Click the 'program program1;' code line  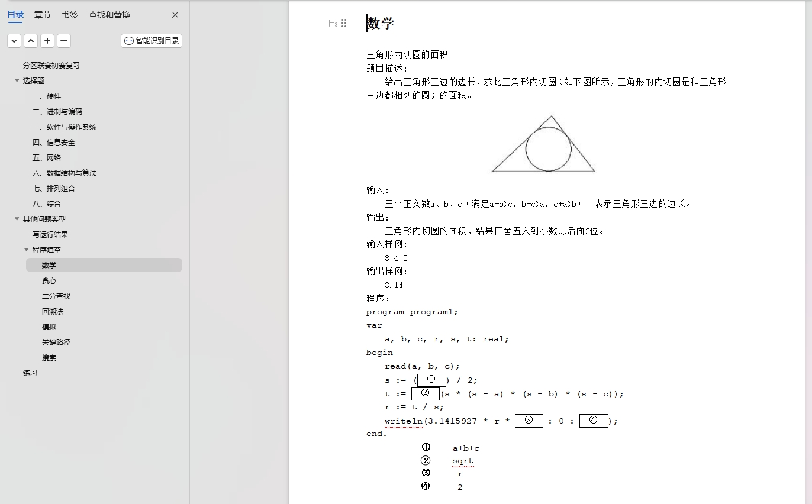[x=412, y=312]
